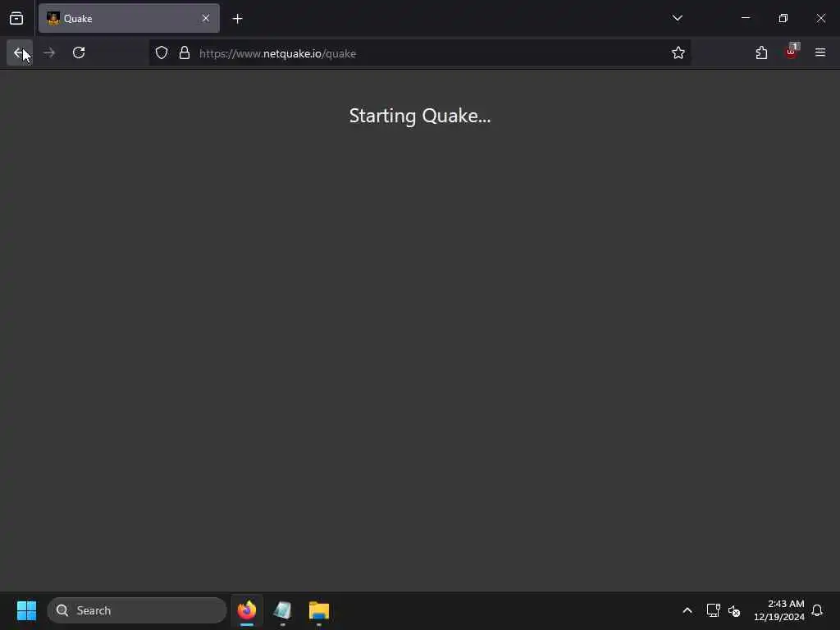Restore down the Firefox window
This screenshot has width=840, height=630.
(783, 18)
